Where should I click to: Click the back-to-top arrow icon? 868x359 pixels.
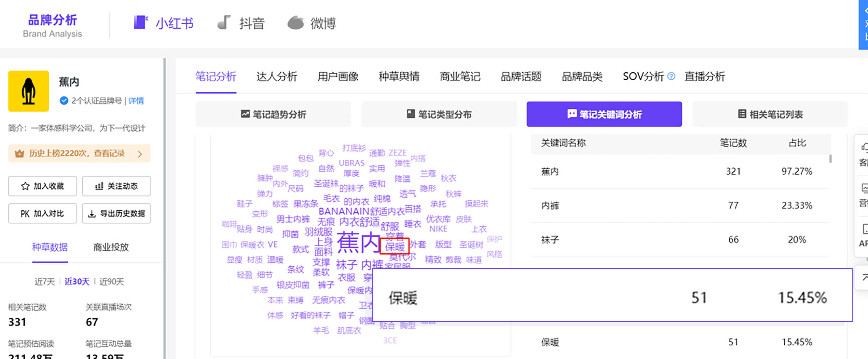(x=865, y=277)
